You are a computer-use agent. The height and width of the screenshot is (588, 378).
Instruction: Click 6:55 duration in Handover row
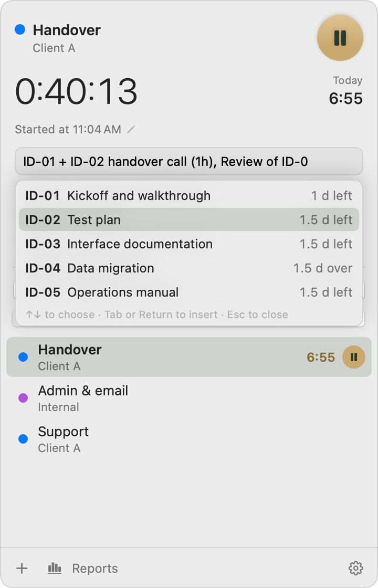[321, 358]
